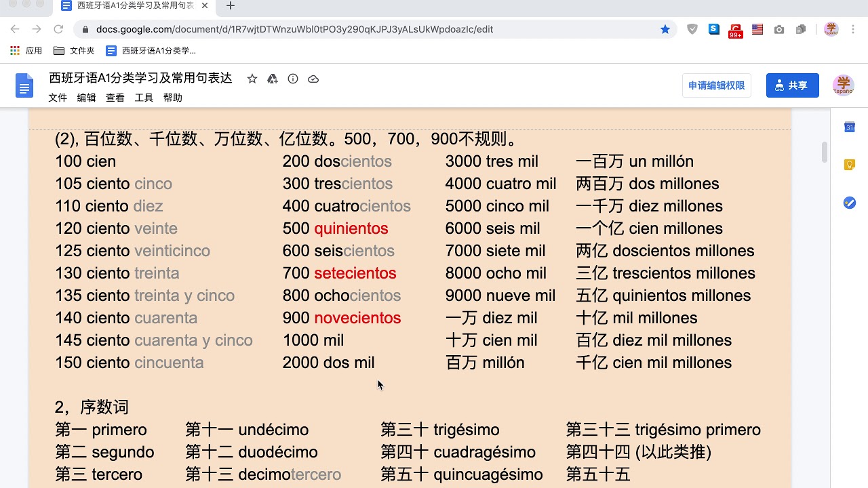Open the 帮助 menu
Screen dimensions: 868x488
[173, 98]
